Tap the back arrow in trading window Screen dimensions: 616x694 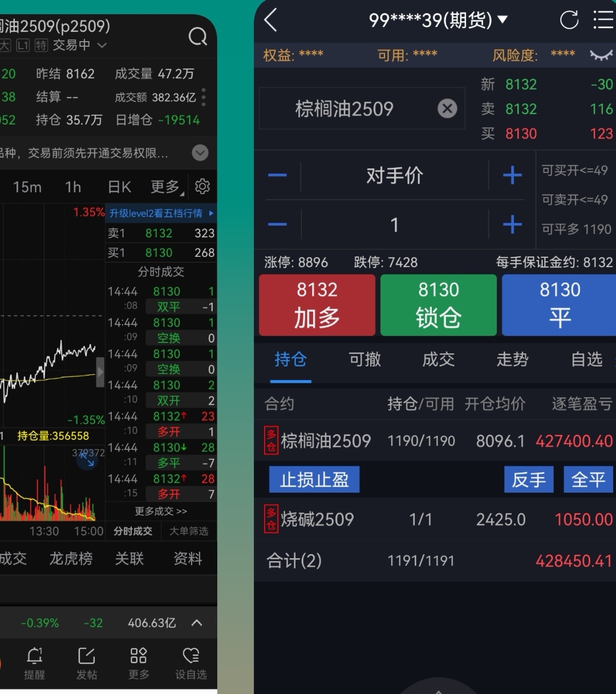pos(270,20)
